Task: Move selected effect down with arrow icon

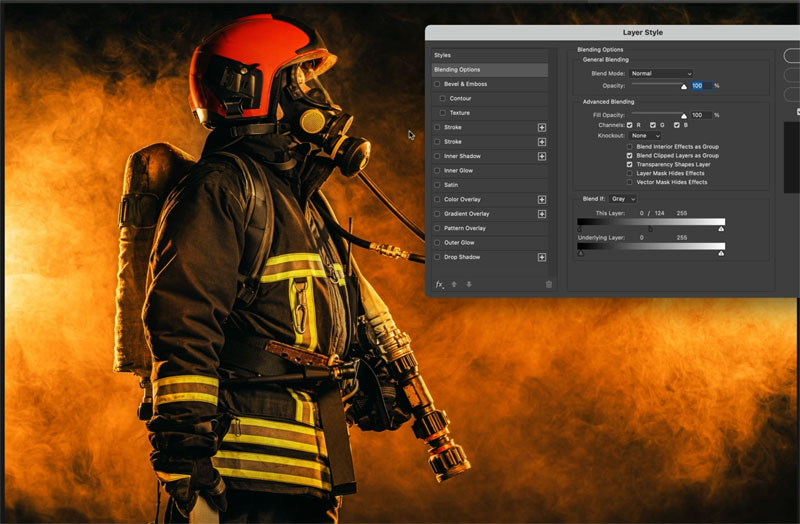Action: coord(469,284)
